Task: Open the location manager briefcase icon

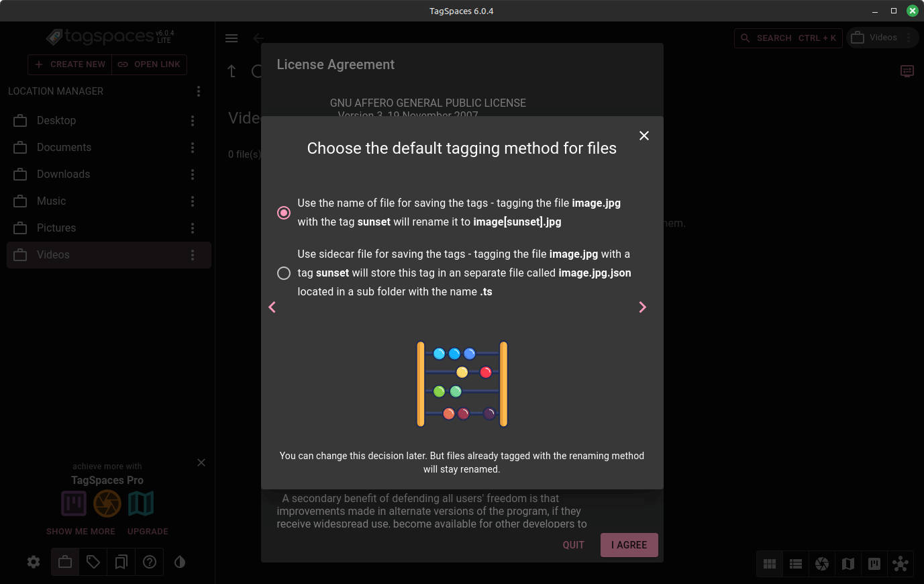Action: point(65,562)
